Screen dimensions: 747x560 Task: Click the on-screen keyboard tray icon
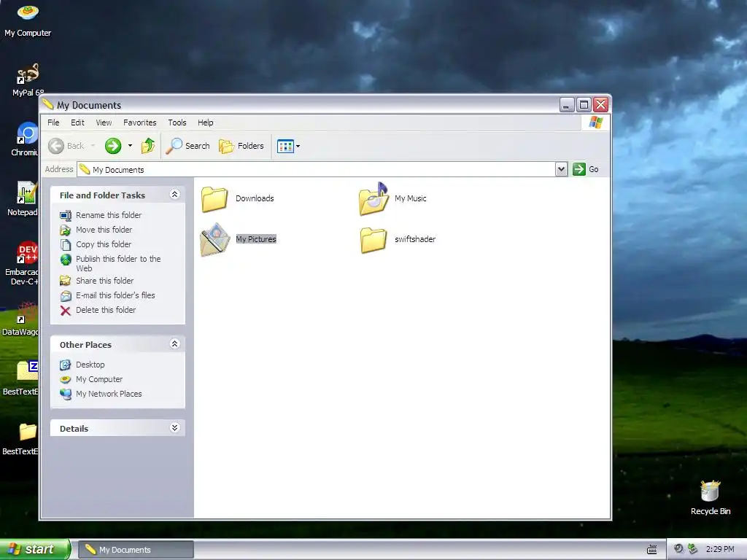[651, 550]
